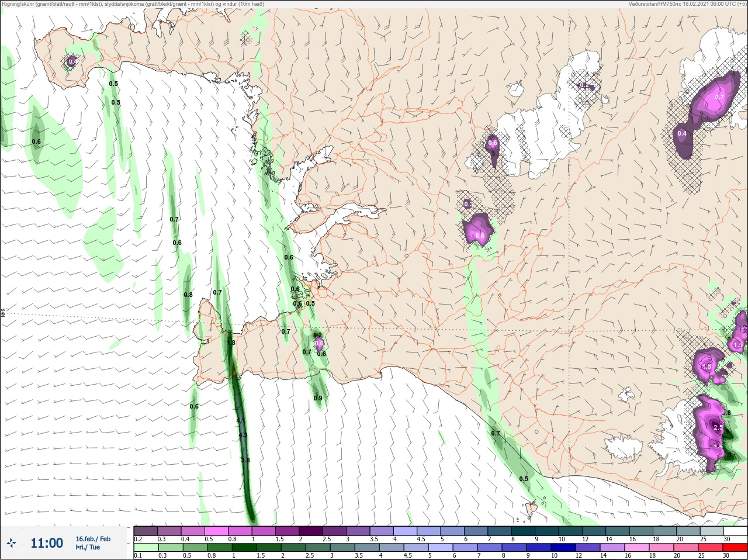Click the 11:00 forecast time display
The image size is (748, 560).
[47, 543]
